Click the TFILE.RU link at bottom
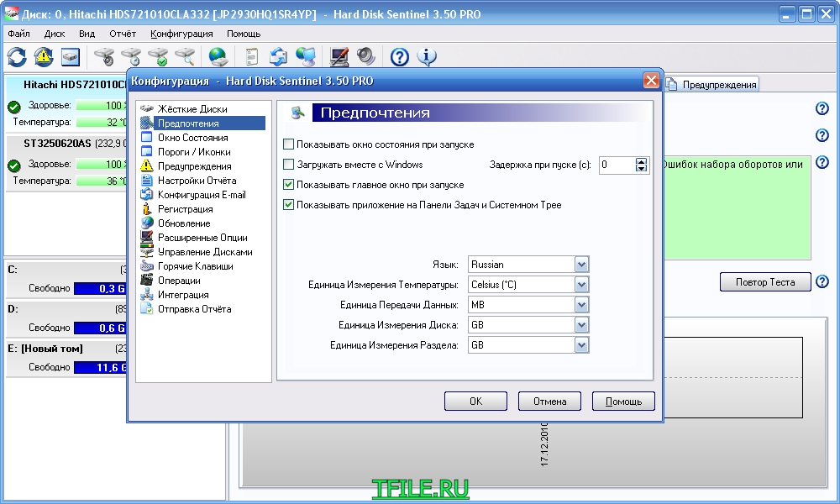Image resolution: width=840 pixels, height=504 pixels. [x=421, y=489]
